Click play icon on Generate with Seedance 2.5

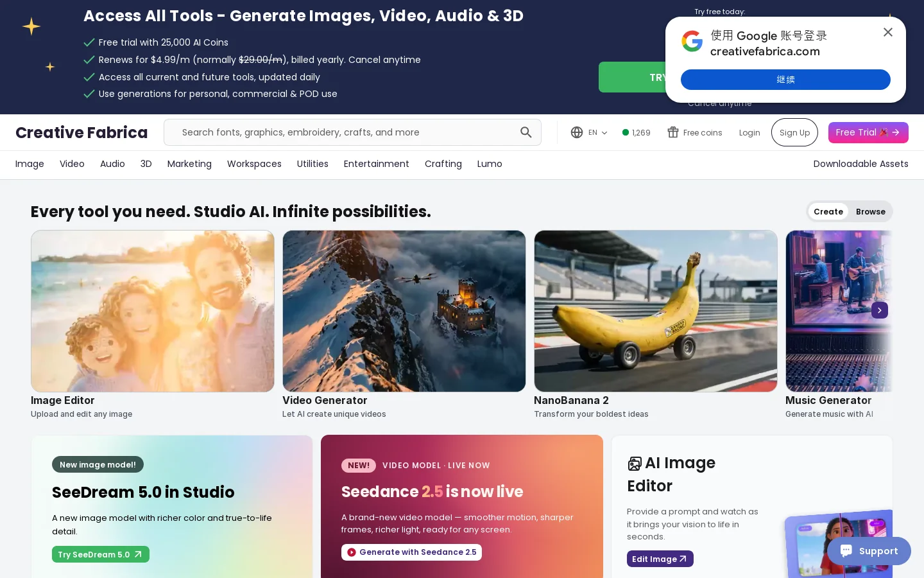coord(352,552)
